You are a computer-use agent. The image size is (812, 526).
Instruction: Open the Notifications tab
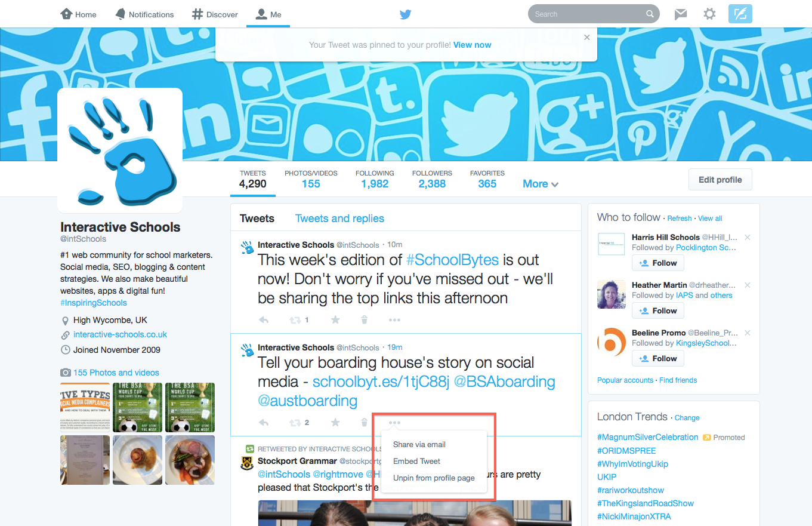pyautogui.click(x=144, y=14)
